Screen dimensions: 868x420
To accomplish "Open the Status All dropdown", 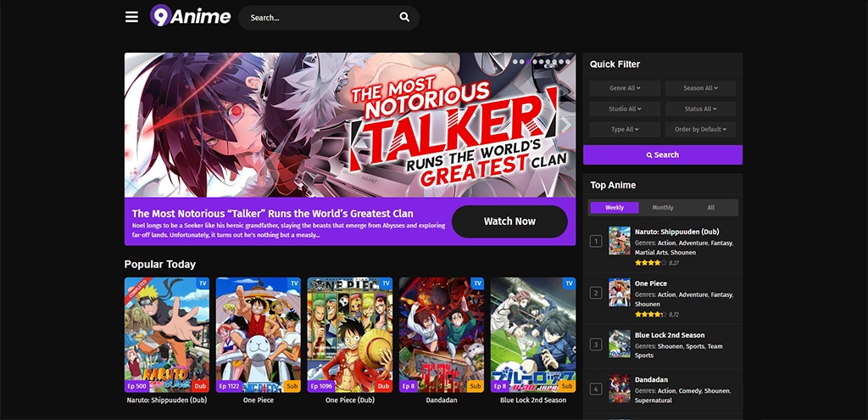I will pyautogui.click(x=700, y=109).
